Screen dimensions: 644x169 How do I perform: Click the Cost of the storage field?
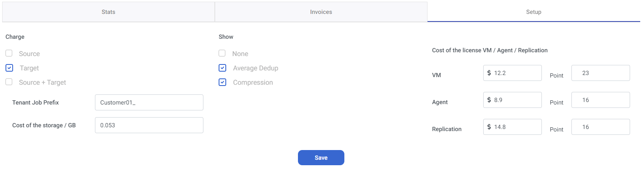coord(149,125)
